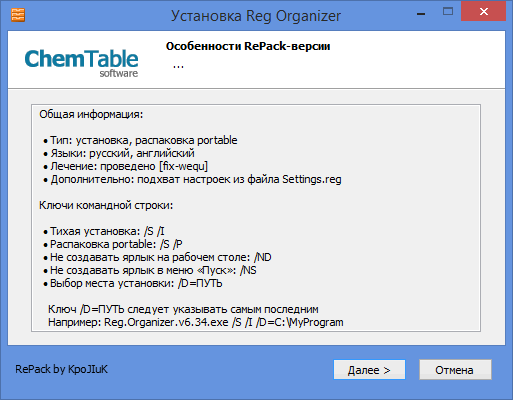Click the 'Установка Reg Organizer' window title
Viewport: 513px width, 400px height.
pos(256,16)
